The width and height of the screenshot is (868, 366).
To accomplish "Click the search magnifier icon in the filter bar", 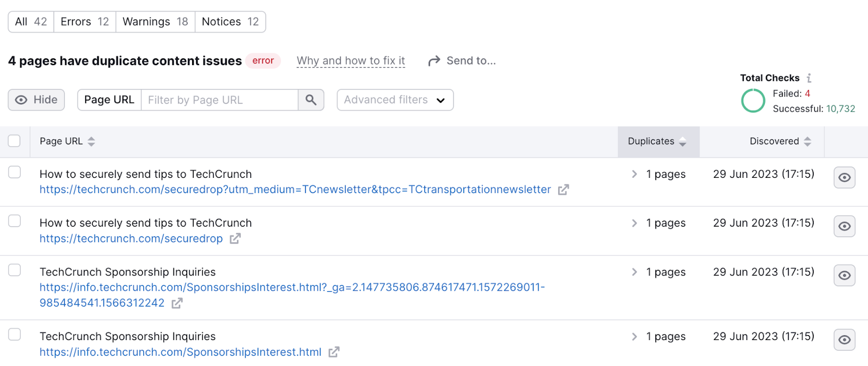I will (x=310, y=100).
